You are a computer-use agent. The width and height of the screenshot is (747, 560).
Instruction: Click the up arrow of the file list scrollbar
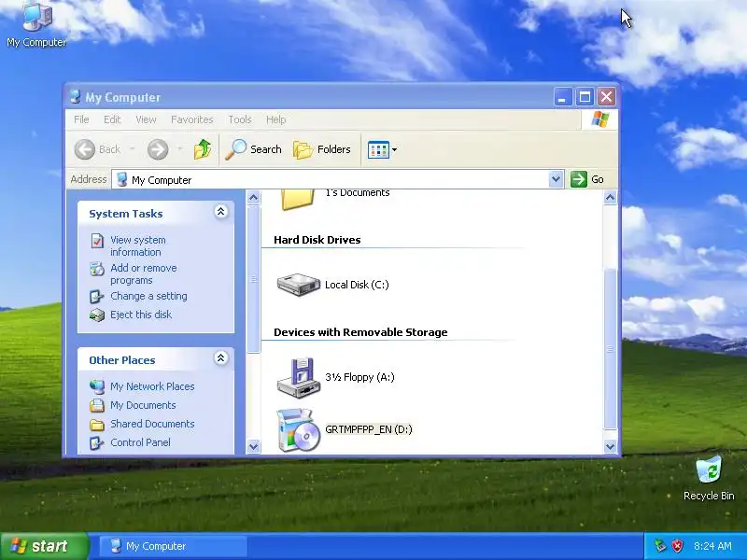[611, 197]
